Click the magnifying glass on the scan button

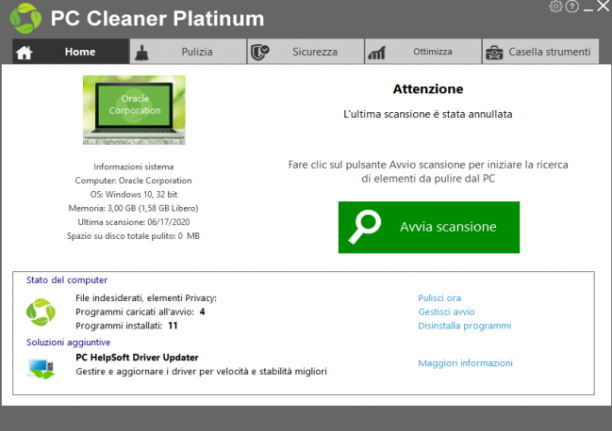point(365,227)
